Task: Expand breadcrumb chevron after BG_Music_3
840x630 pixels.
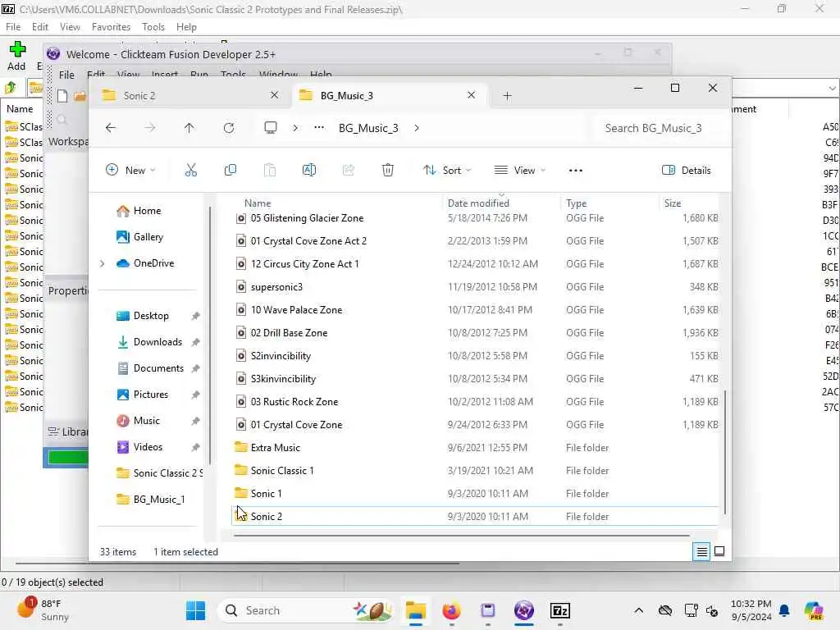Action: point(417,128)
